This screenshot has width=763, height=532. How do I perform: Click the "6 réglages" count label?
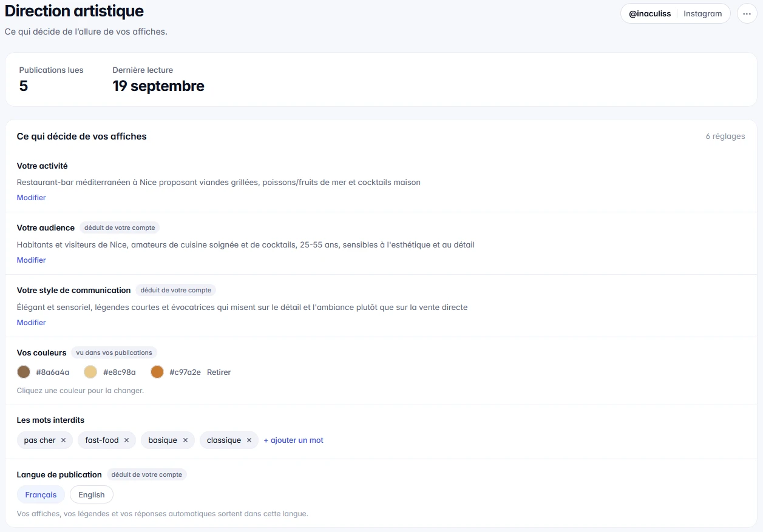725,136
